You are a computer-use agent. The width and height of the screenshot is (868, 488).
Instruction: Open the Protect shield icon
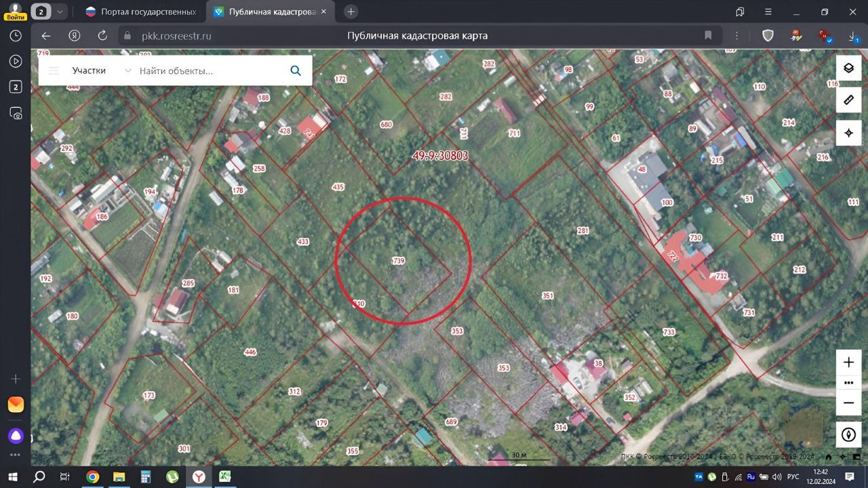(768, 35)
